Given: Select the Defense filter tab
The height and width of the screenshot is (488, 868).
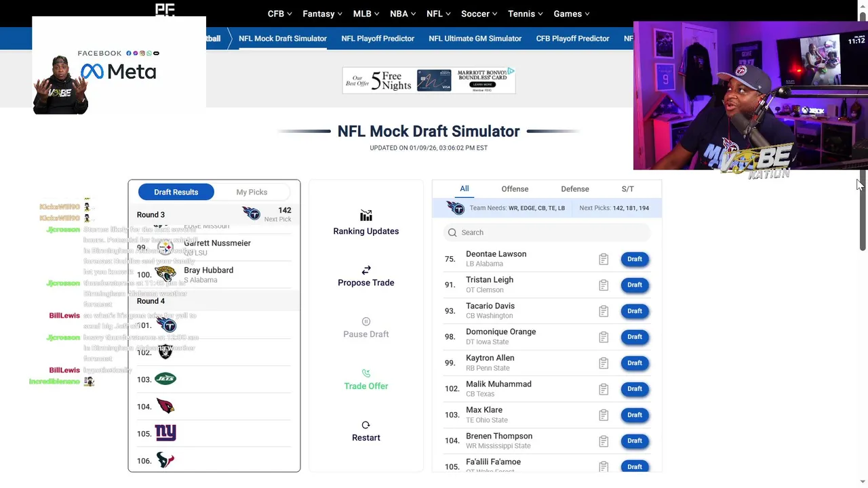Looking at the screenshot, I should (x=575, y=189).
